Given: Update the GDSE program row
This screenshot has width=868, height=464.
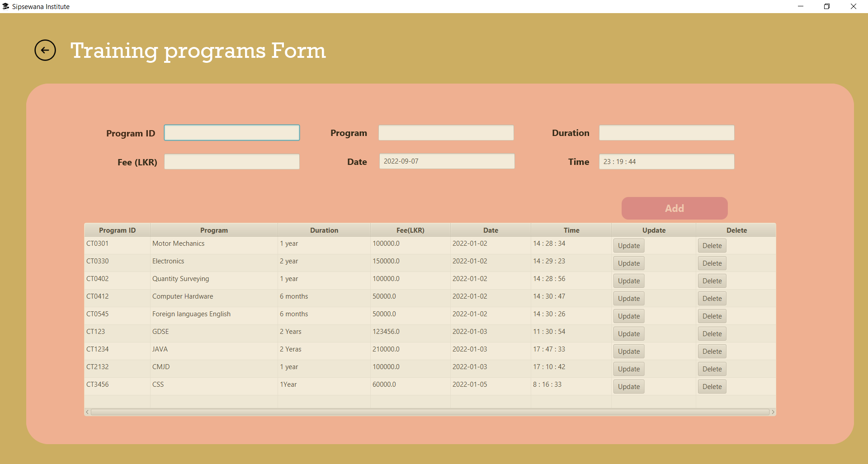Looking at the screenshot, I should pos(629,334).
